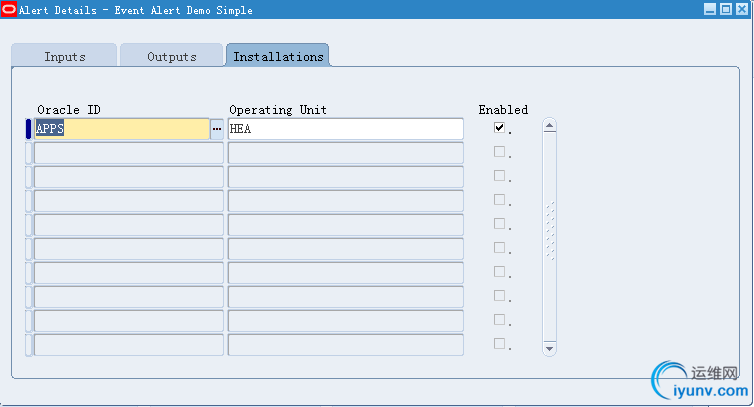
Task: Close the Alert Details window
Action: pyautogui.click(x=741, y=10)
